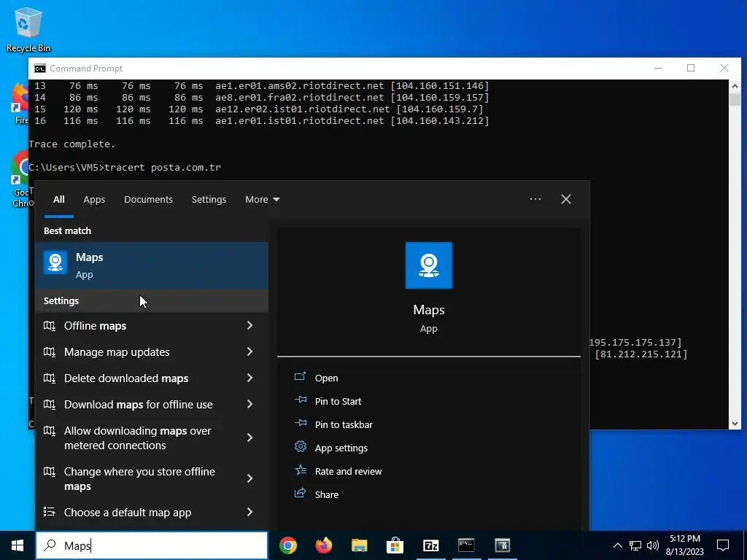Click the App settings gear icon
The width and height of the screenshot is (747, 560).
coord(300,447)
